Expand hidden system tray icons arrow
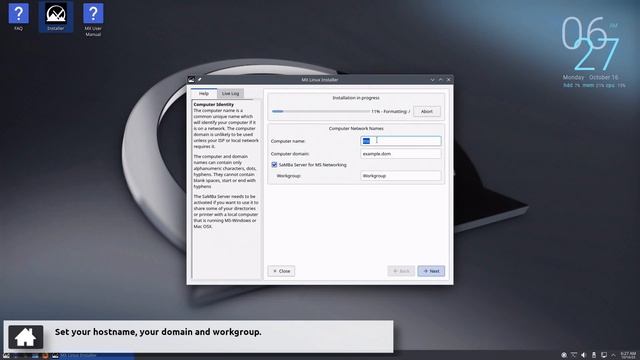Screen dimensions: 640x360 (613, 355)
